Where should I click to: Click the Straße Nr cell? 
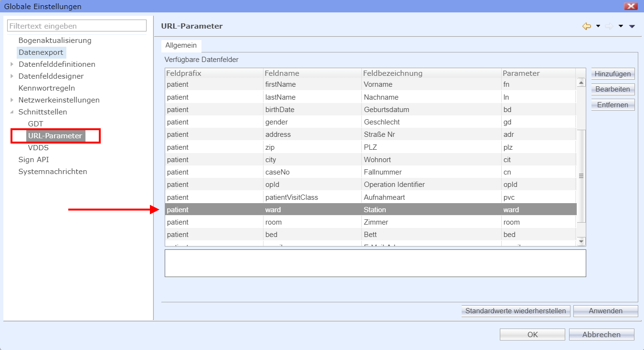point(431,134)
